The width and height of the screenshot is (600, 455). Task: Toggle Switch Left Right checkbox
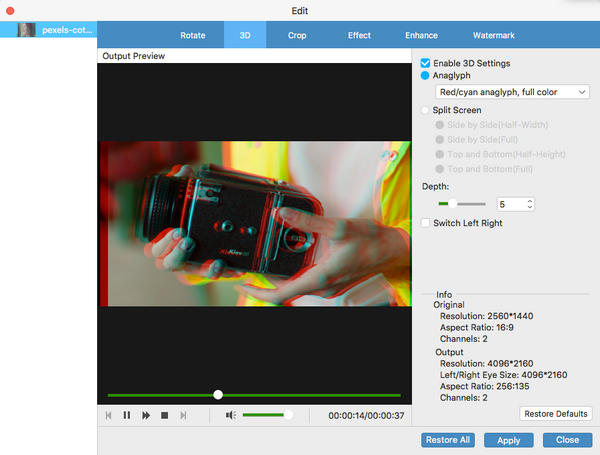(426, 223)
